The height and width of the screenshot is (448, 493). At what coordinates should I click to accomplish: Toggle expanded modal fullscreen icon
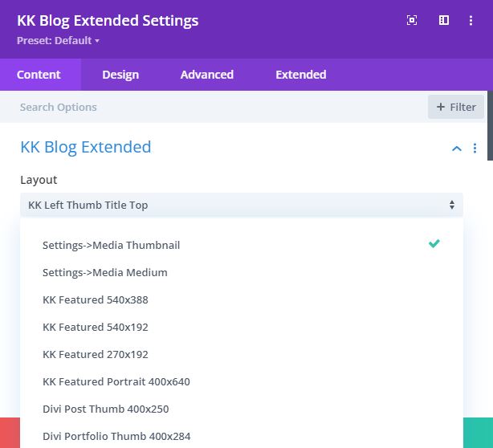point(412,20)
